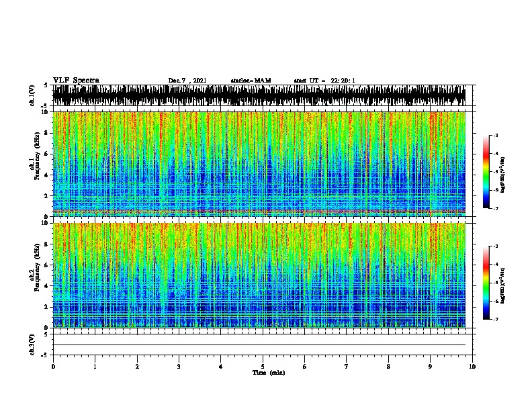Click the "6" tick on the time axis

pos(304,367)
